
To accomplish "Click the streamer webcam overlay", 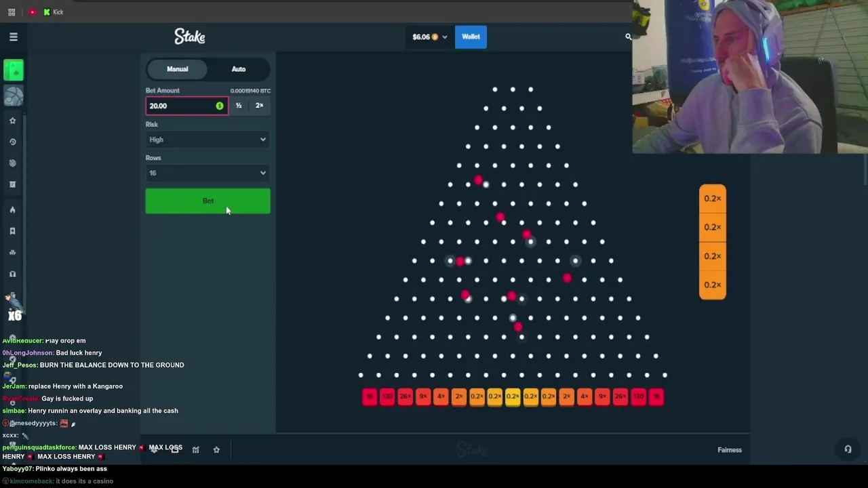I will point(750,77).
